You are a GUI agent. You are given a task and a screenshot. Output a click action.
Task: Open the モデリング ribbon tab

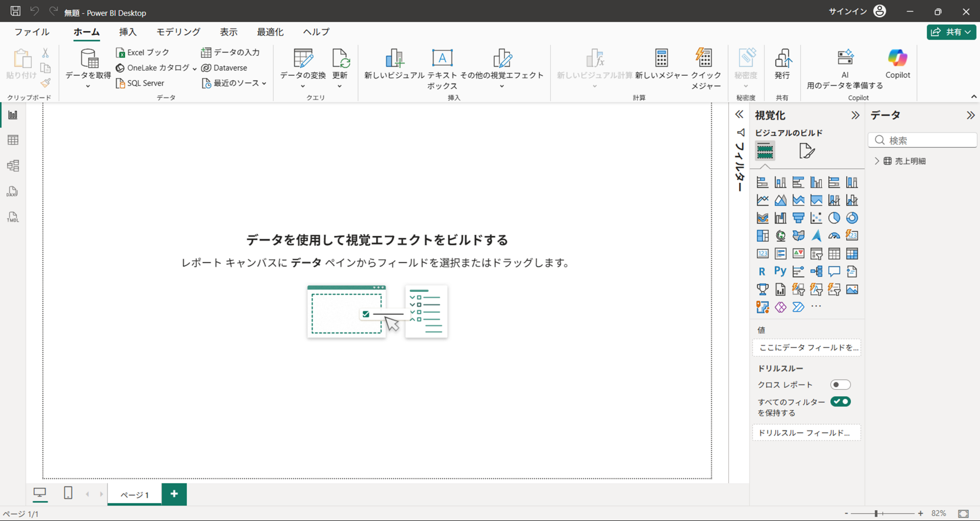(x=178, y=32)
